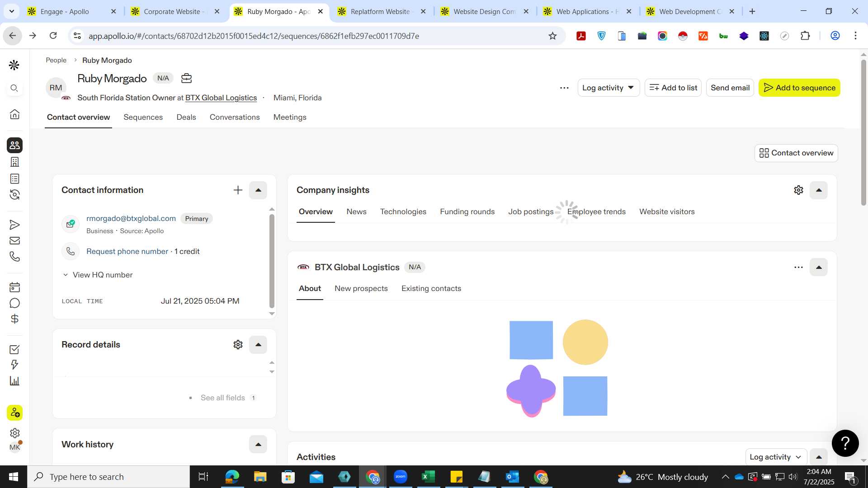
Task: Click Add to sequence button
Action: tap(799, 88)
